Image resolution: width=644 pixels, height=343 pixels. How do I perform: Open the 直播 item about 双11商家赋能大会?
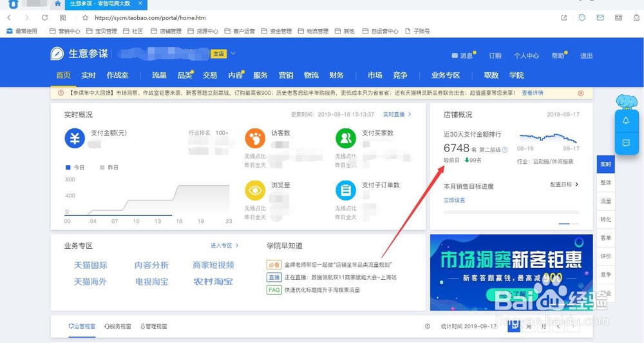pos(332,277)
